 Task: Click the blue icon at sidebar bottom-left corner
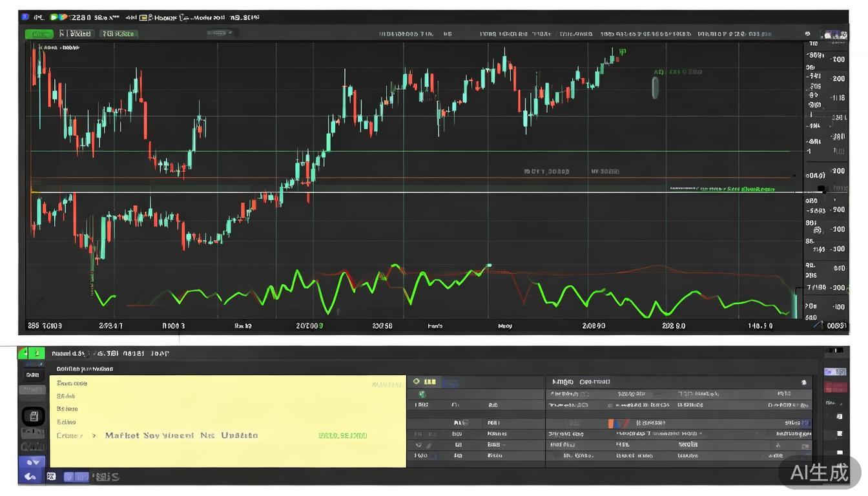click(x=30, y=477)
